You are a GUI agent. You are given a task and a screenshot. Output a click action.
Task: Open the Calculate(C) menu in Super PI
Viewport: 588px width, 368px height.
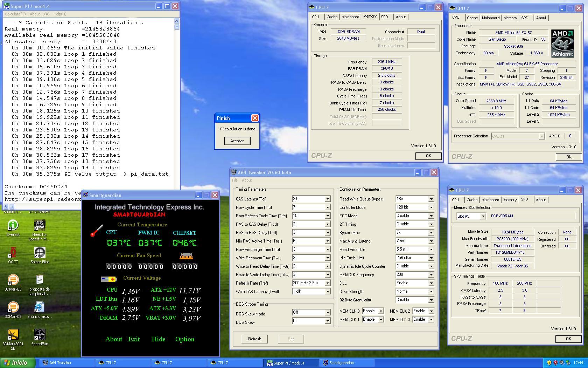pyautogui.click(x=15, y=14)
